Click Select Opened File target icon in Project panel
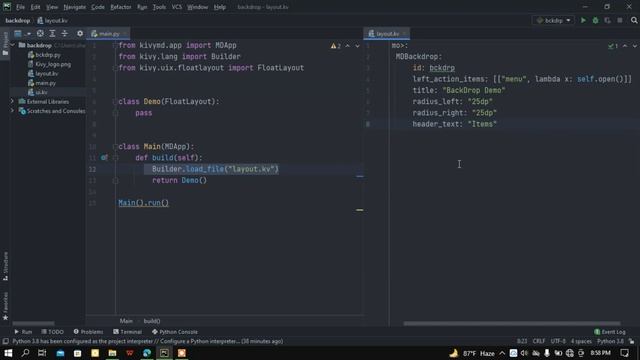640x360 pixels. pos(40,33)
